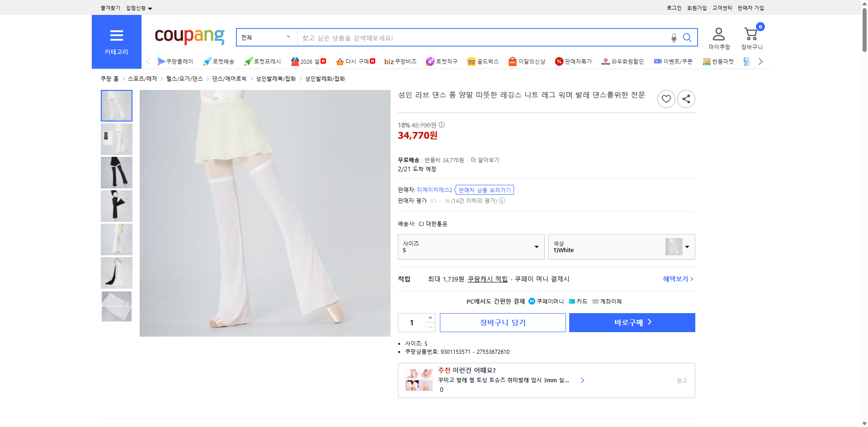The image size is (868, 427).
Task: Open the 전체 search category dropdown
Action: pyautogui.click(x=266, y=38)
